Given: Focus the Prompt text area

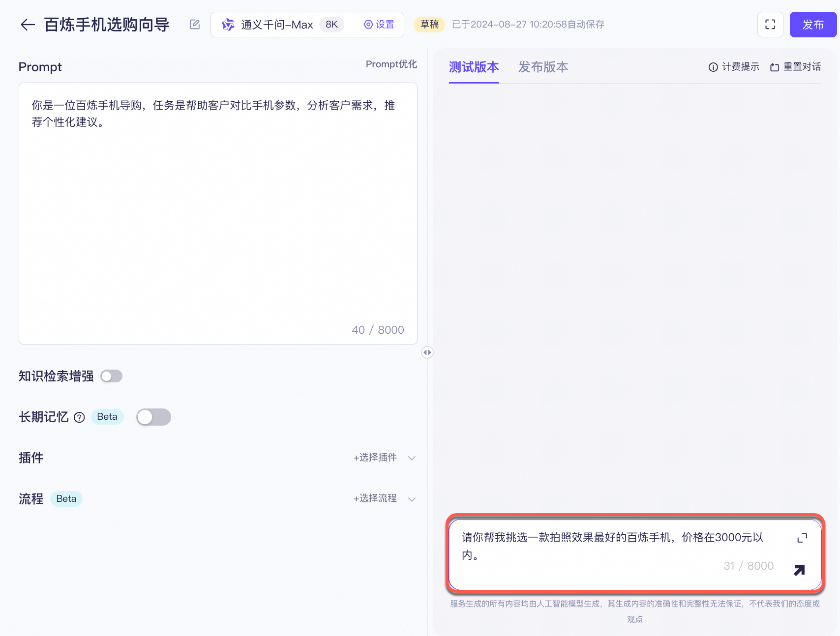Looking at the screenshot, I should (x=218, y=213).
